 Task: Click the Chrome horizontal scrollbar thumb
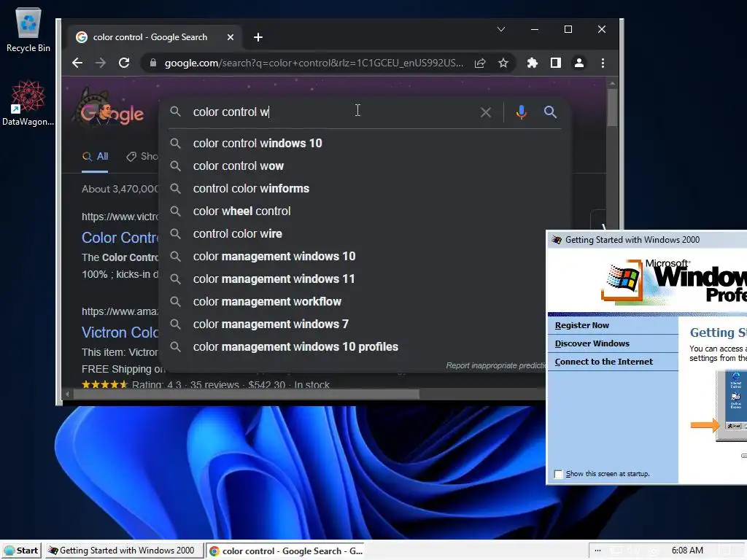(247, 394)
